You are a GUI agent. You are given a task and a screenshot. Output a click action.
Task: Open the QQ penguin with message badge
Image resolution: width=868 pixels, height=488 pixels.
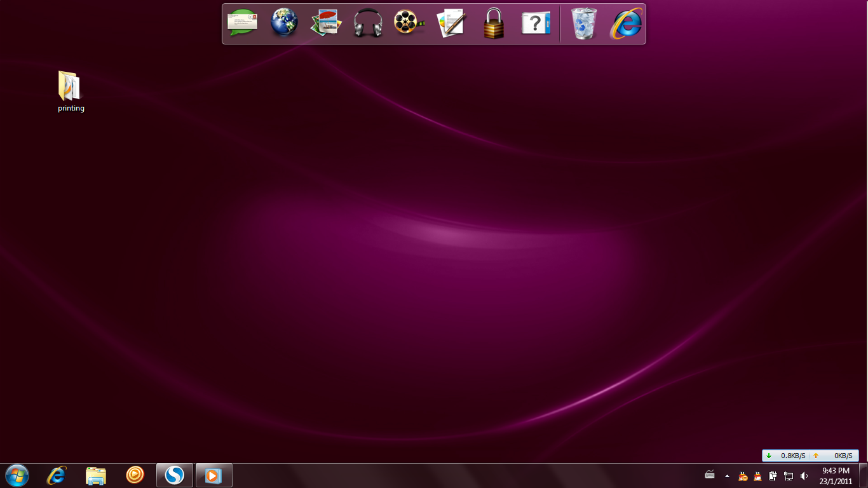click(x=743, y=475)
